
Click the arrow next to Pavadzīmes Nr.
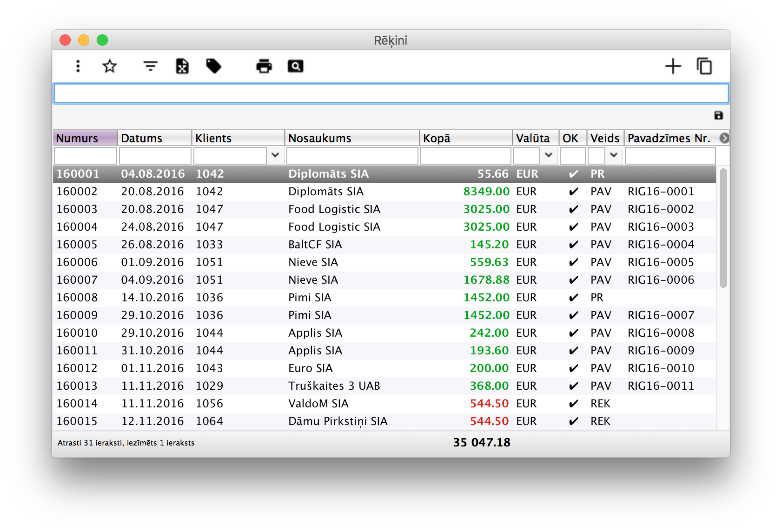pyautogui.click(x=724, y=138)
